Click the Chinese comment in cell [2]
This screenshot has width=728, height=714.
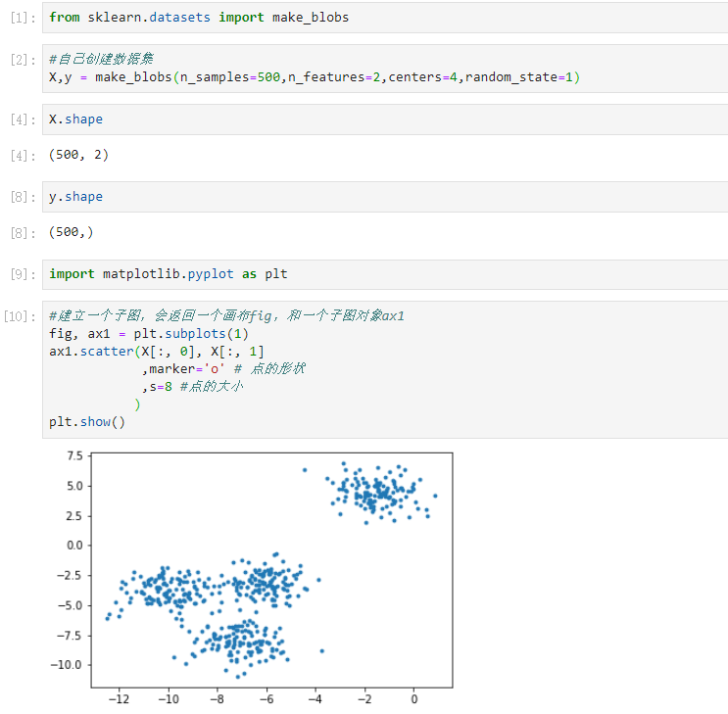[101, 59]
